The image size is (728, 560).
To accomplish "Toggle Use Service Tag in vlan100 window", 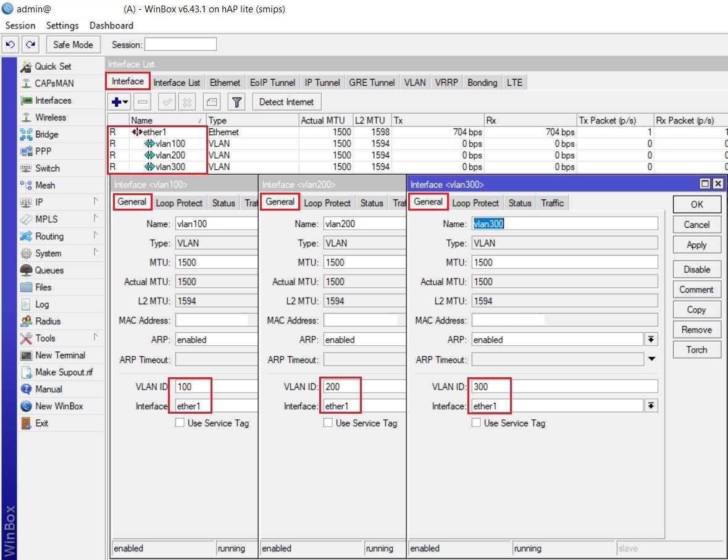I will click(x=180, y=423).
